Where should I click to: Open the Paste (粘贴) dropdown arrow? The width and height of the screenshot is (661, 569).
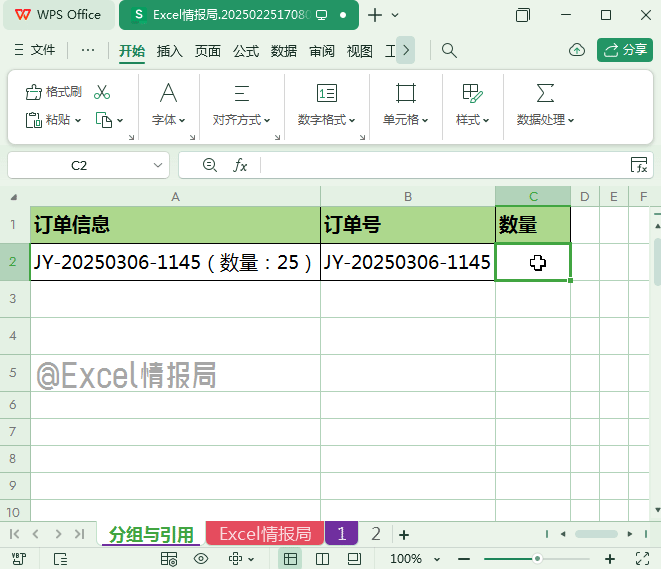(x=78, y=121)
